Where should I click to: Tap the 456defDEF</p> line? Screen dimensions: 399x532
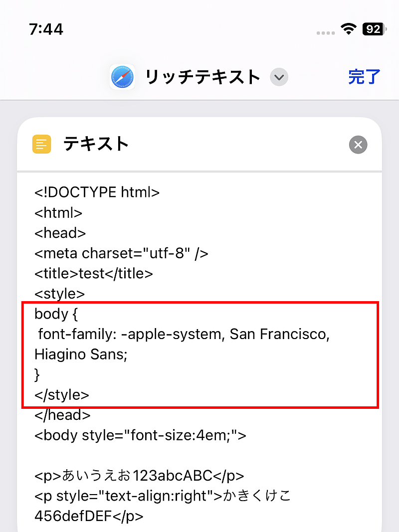point(89,517)
